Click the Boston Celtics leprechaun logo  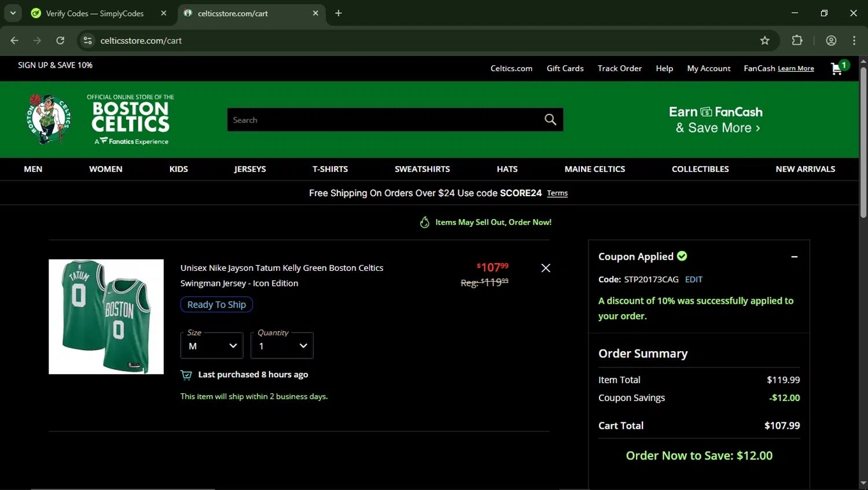[x=49, y=119]
